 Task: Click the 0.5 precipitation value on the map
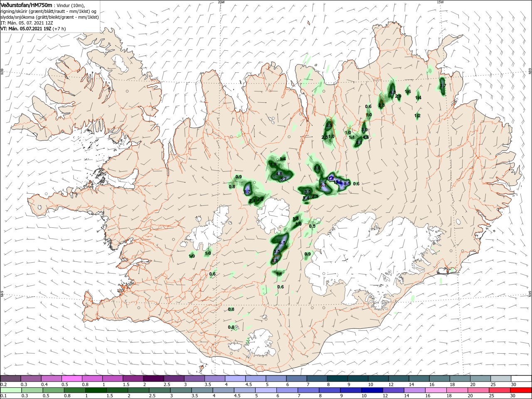(x=312, y=226)
